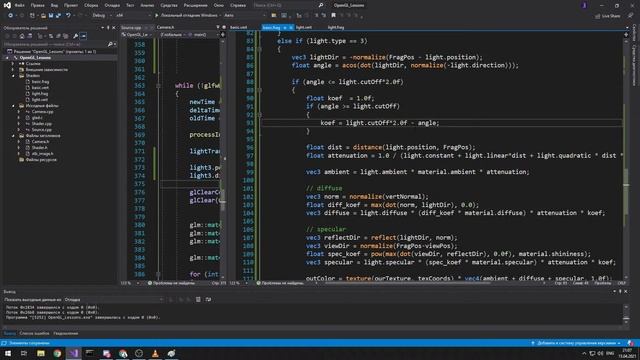The image size is (640, 360).
Task: Expand the stb_image.h tree node
Action: 19,154
